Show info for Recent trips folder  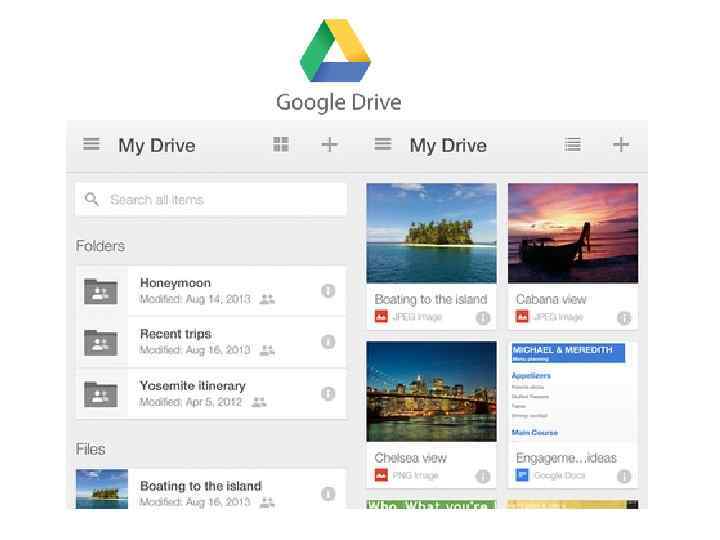[328, 342]
